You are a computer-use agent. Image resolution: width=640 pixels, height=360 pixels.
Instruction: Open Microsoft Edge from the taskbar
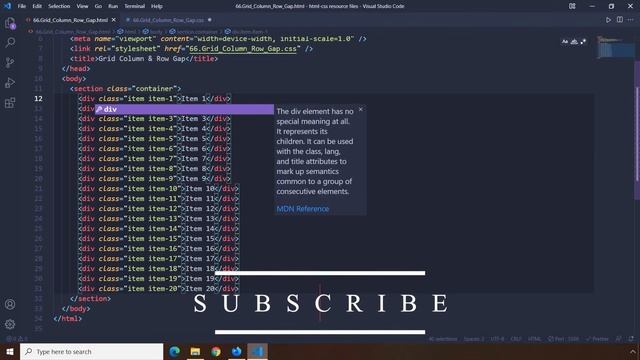174,351
